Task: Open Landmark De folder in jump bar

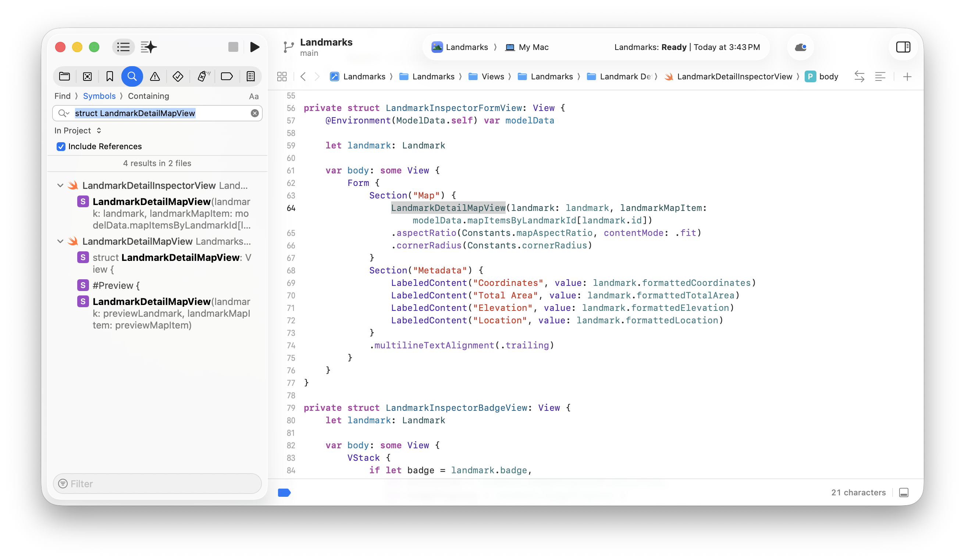Action: [619, 76]
